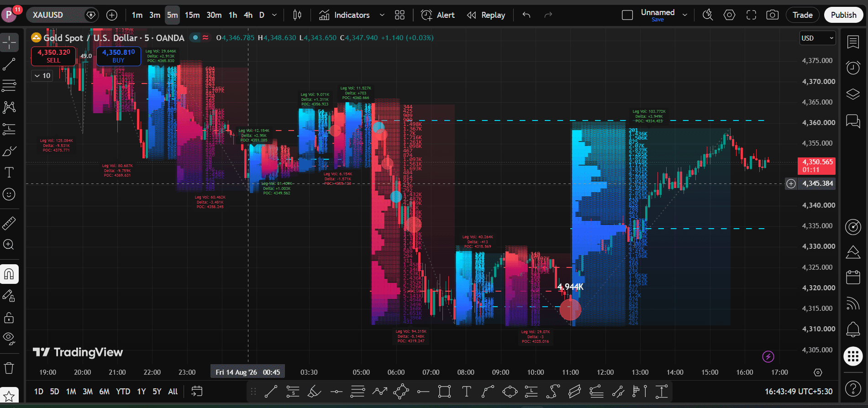Open chart Settings hexagon gear icon
Screen dimensions: 868x408
(730, 15)
